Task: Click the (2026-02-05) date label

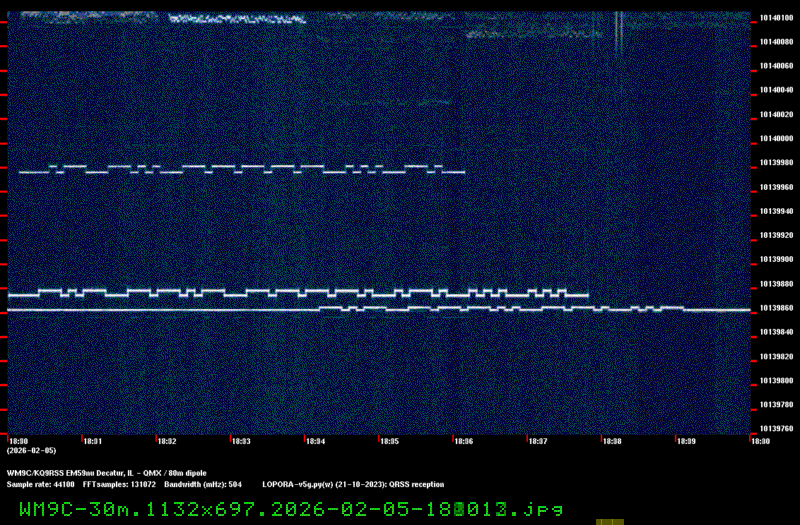Action: [x=29, y=450]
